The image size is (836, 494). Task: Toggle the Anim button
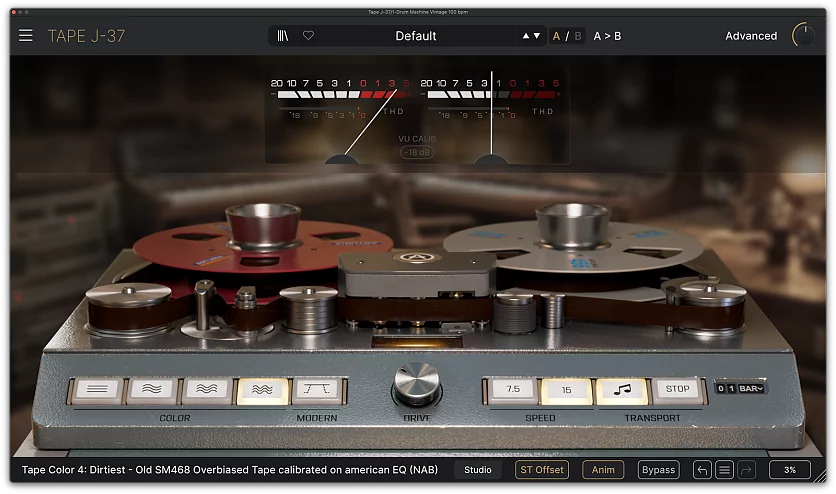tap(603, 470)
